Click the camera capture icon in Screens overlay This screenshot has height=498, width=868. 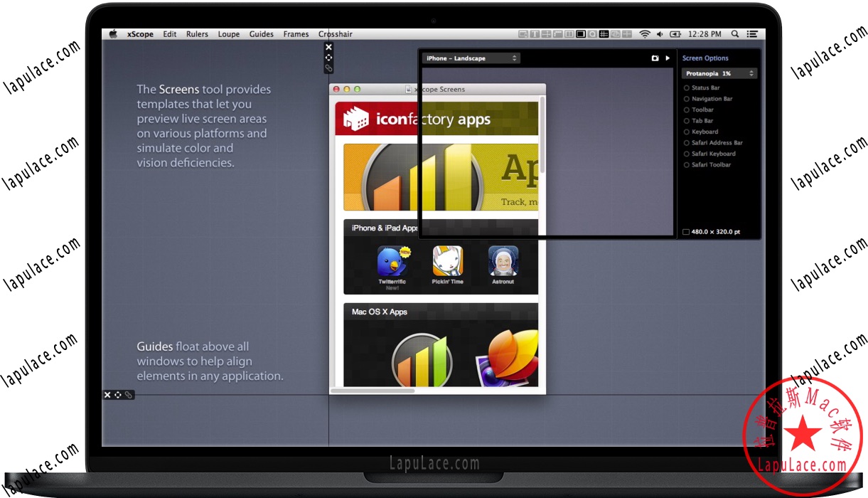pyautogui.click(x=654, y=58)
